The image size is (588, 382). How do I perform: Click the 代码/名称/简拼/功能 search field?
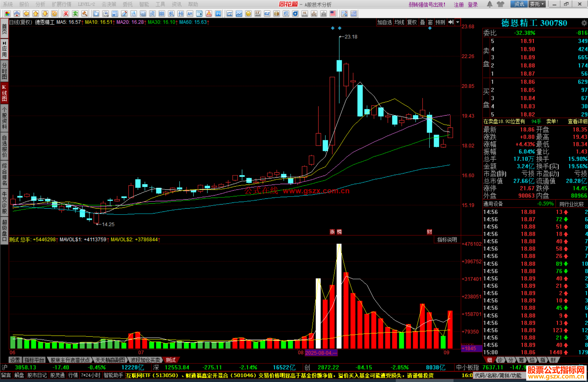(499, 375)
